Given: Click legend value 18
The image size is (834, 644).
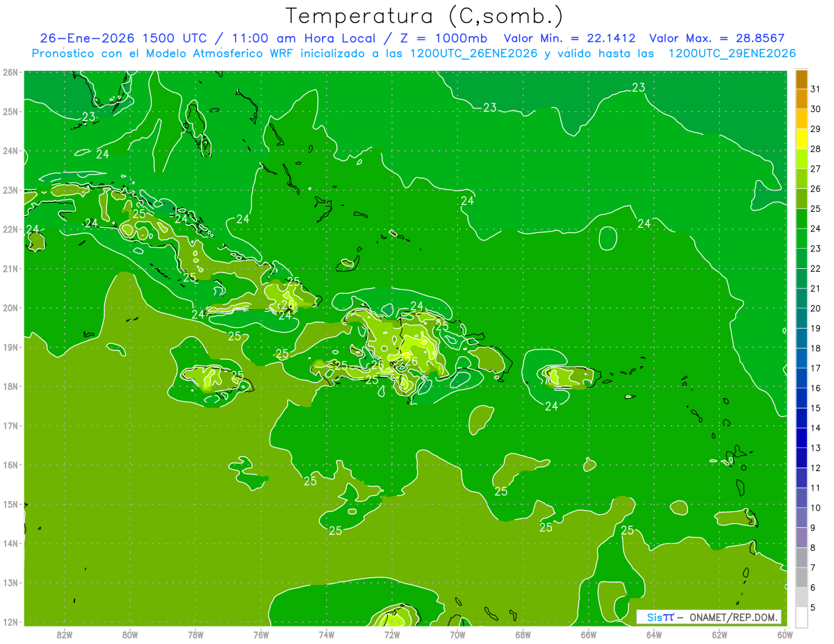Looking at the screenshot, I should coord(816,348).
